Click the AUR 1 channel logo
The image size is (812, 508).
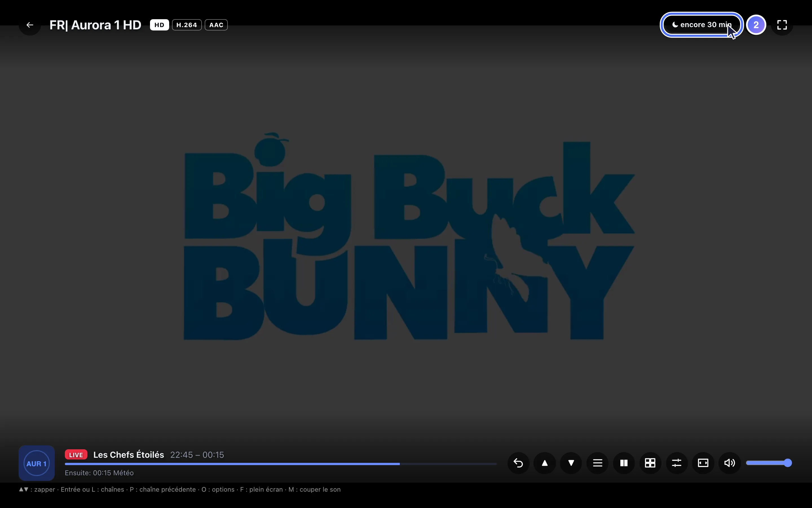pos(37,463)
